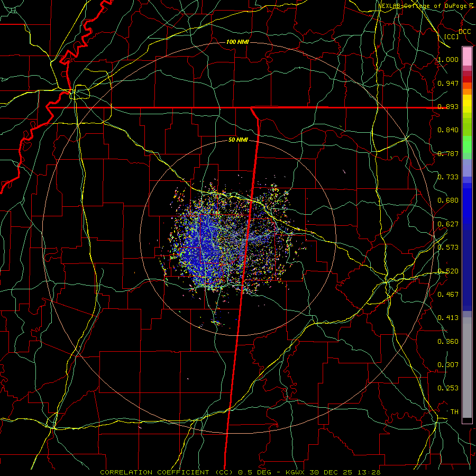476x476 pixels.
Task: Select the 0.893 legend value
Action: (448, 106)
